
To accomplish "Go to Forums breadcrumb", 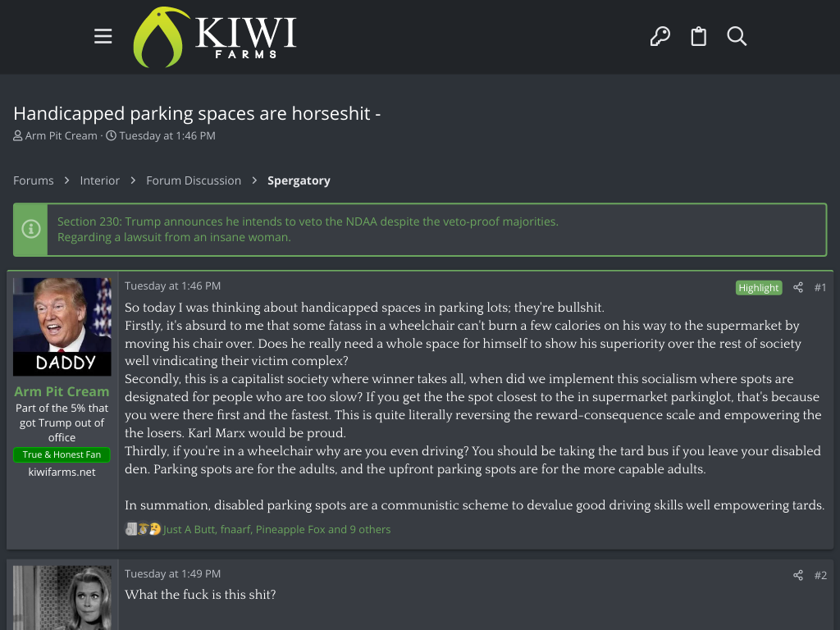I will pyautogui.click(x=33, y=180).
